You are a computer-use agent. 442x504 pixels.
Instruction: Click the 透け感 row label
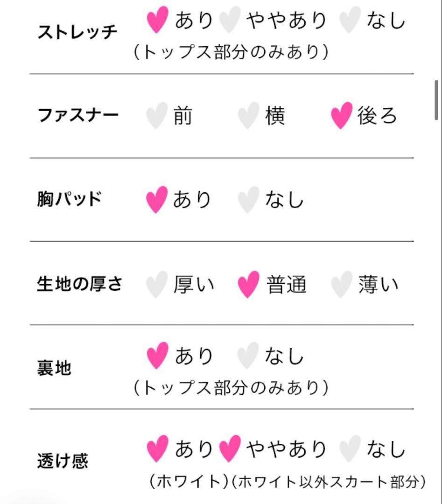click(x=62, y=461)
